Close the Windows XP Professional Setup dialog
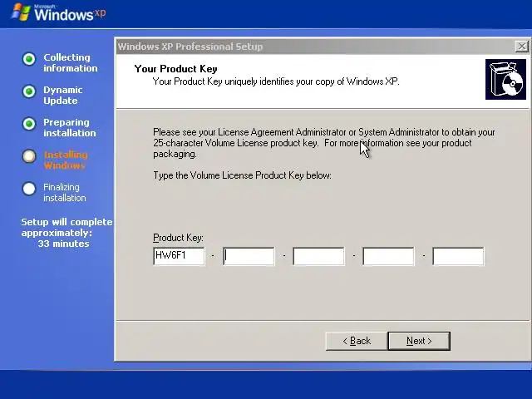 coord(521,47)
